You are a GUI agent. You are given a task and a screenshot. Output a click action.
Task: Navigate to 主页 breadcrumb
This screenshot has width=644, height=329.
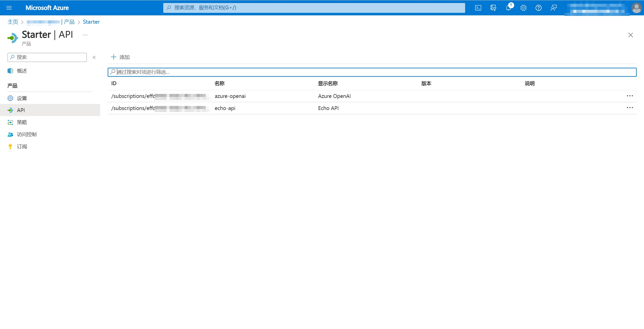click(13, 22)
